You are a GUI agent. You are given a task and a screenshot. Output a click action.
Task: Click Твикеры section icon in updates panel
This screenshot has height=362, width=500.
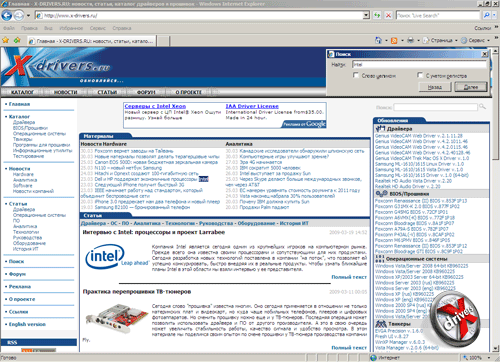pyautogui.click(x=381, y=323)
